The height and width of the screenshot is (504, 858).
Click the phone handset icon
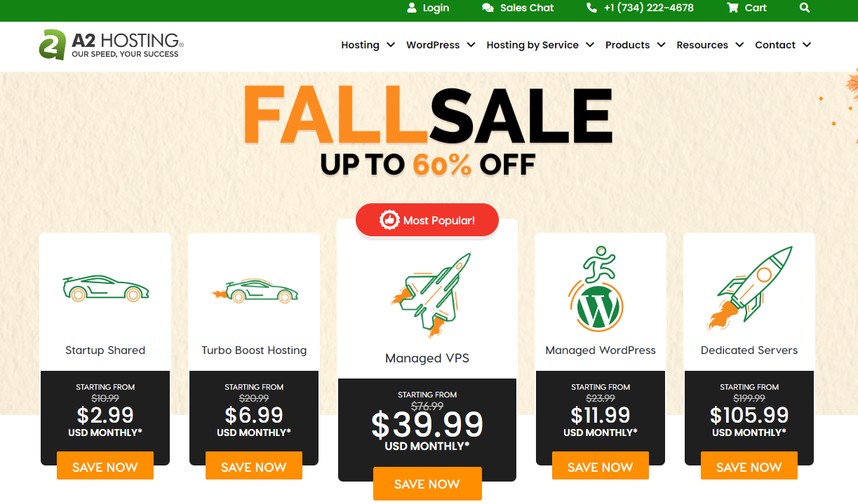[x=591, y=8]
